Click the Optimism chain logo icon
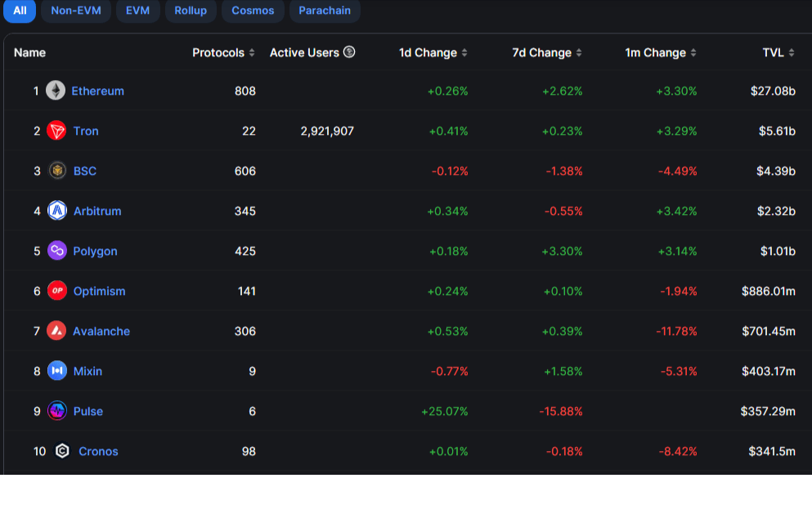 pos(57,291)
